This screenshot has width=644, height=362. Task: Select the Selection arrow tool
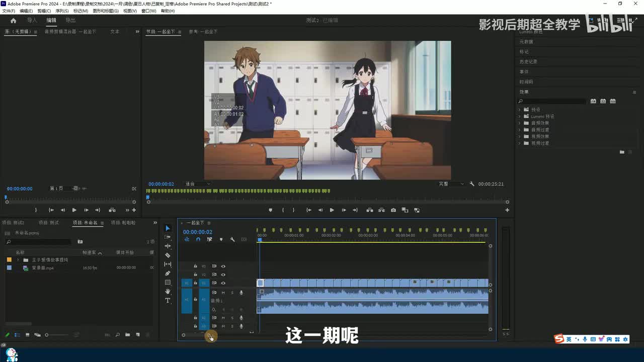[x=168, y=228]
